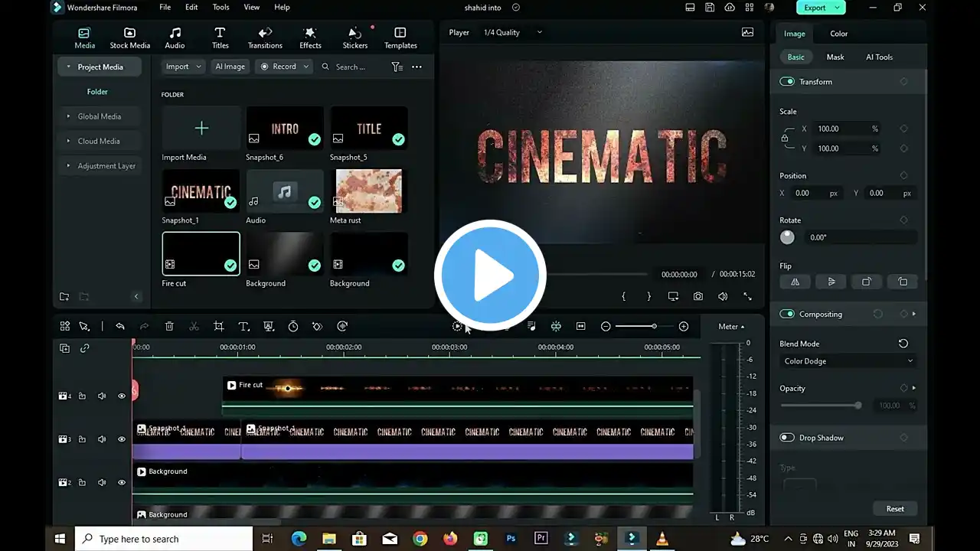
Task: Switch to the Mask tab
Action: click(835, 57)
